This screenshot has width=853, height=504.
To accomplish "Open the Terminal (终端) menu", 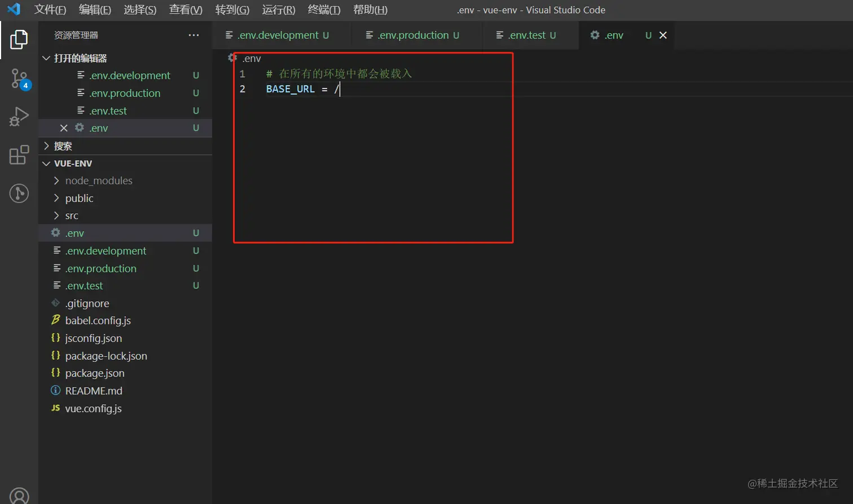I will pyautogui.click(x=324, y=10).
